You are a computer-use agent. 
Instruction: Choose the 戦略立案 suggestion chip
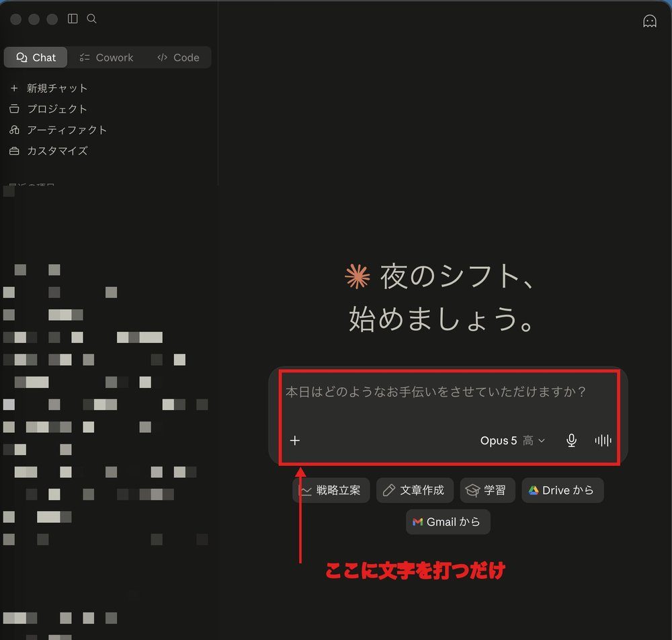(331, 490)
